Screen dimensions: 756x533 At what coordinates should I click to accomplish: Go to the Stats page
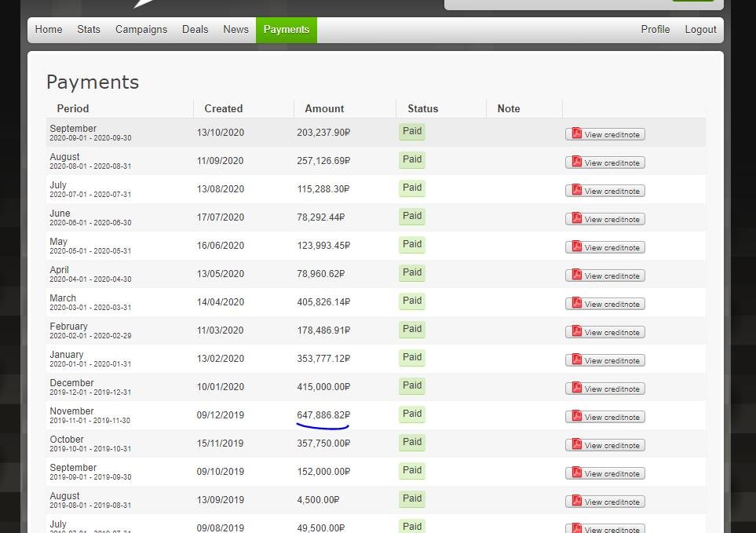89,30
